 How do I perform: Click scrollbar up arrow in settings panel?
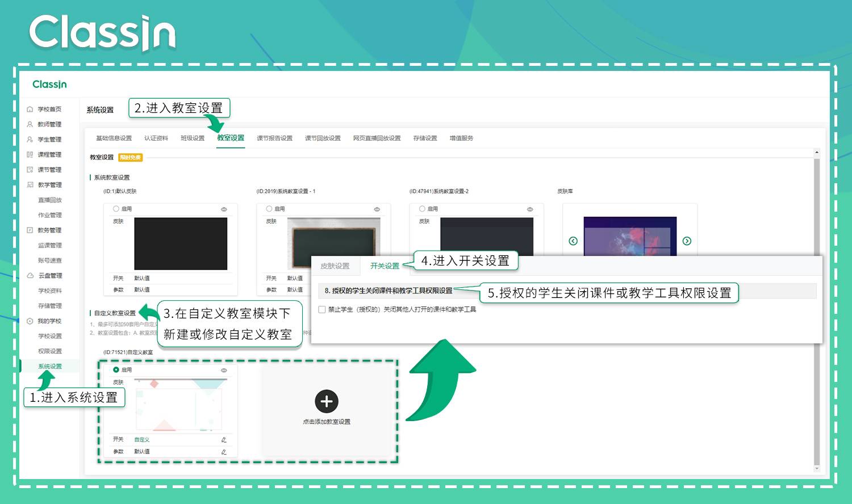817,152
